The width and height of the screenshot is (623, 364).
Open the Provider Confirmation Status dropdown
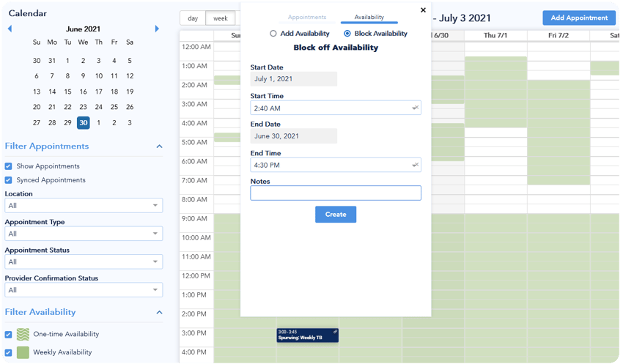pos(84,290)
